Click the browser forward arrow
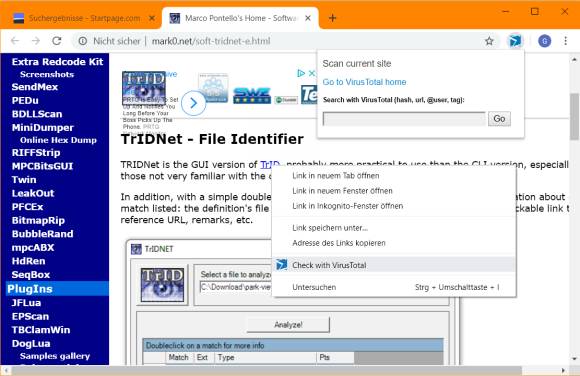 (x=36, y=41)
